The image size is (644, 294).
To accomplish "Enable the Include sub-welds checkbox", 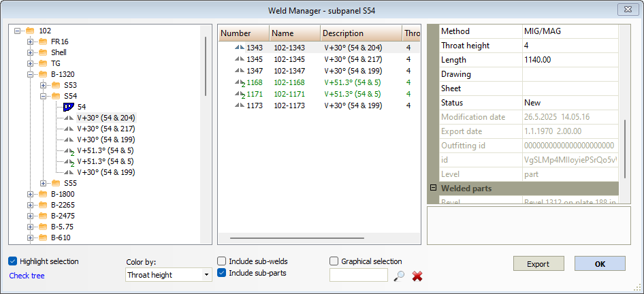I will [x=222, y=261].
